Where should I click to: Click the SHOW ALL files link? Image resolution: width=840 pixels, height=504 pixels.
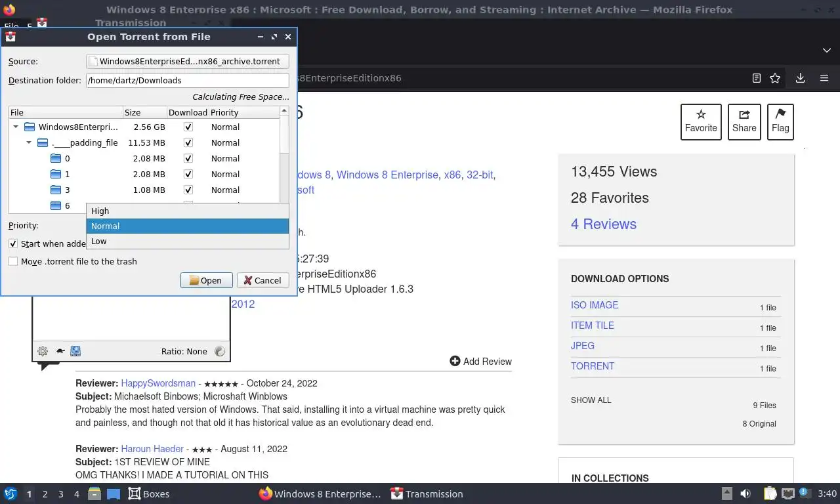[x=591, y=400]
